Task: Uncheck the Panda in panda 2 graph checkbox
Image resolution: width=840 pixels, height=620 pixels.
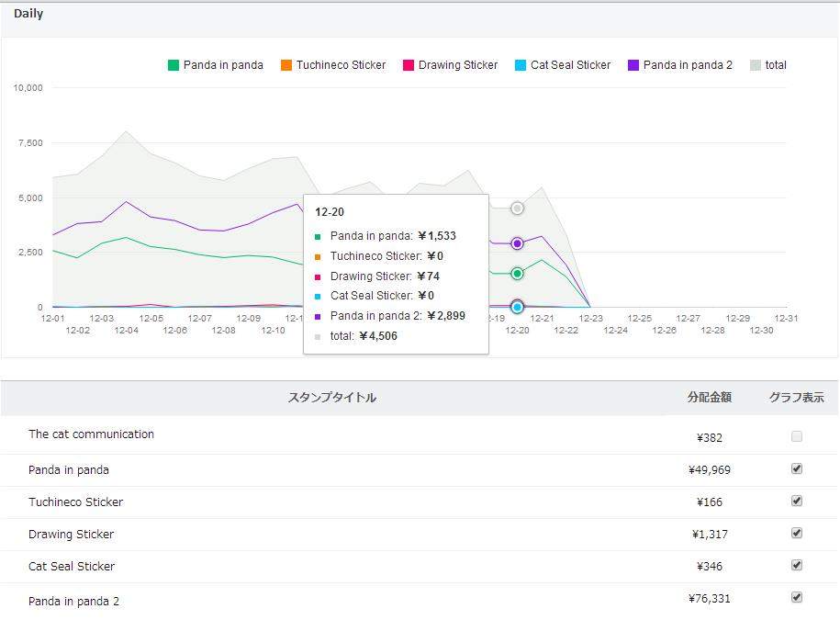Action: pos(797,597)
